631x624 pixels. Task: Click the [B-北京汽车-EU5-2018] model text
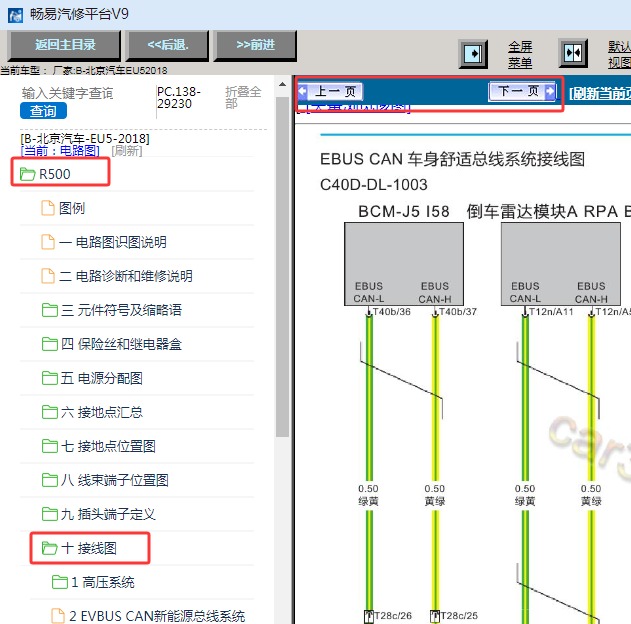point(85,139)
